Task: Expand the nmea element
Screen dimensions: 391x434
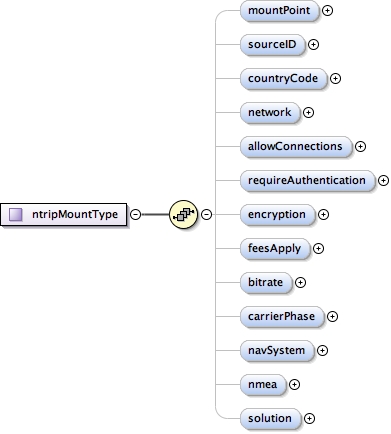Action: (x=294, y=385)
